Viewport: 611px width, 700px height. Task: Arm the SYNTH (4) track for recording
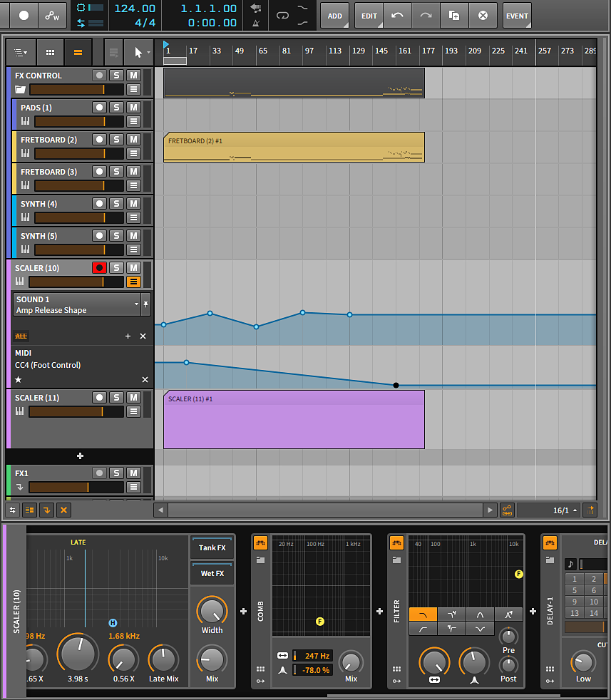click(x=99, y=204)
